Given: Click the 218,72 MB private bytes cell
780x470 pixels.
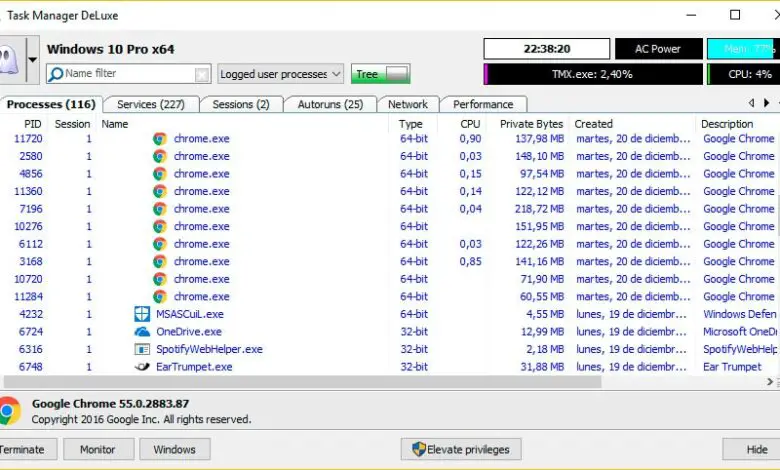Looking at the screenshot, I should (x=539, y=209).
